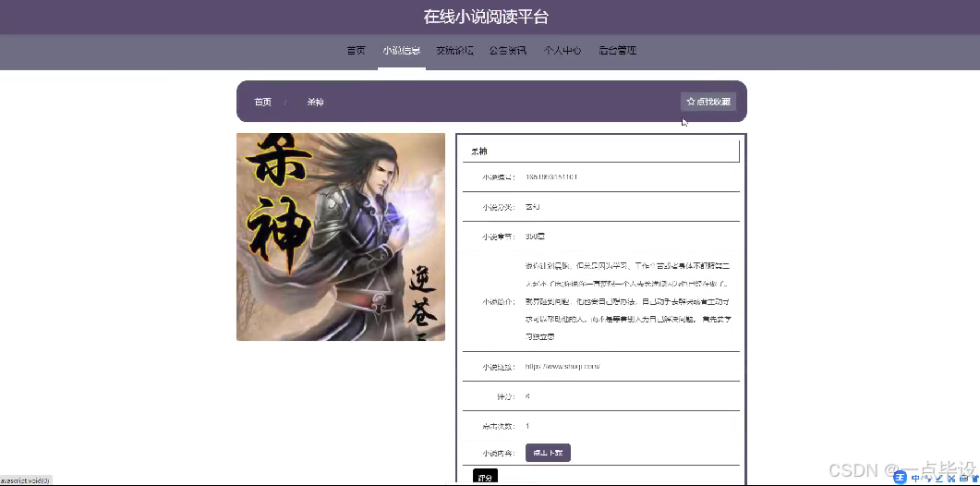
Task: Click the 点击下载 download button
Action: 548,453
